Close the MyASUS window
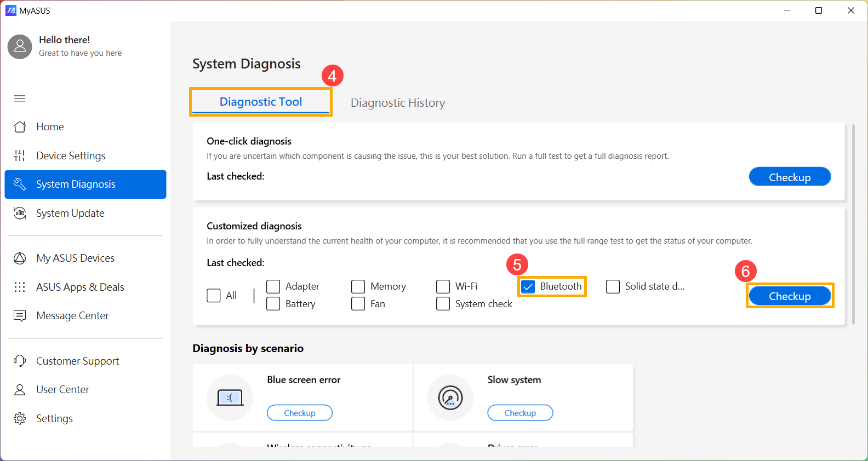Screen dimensions: 868x461 pos(851,10)
